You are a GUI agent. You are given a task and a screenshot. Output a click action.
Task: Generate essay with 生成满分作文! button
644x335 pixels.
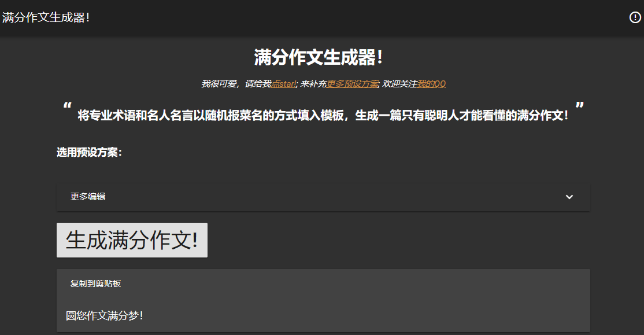click(132, 240)
